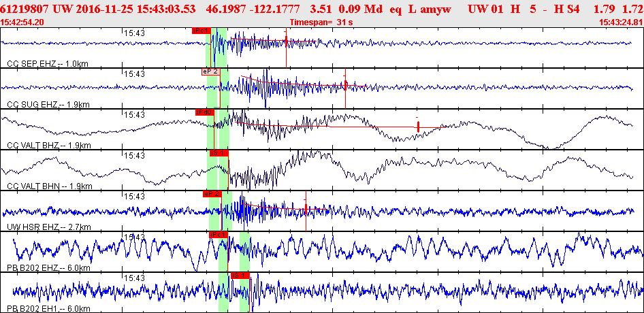644x313 pixels.
Task: Click the 'UW HSR EHZ -- 2.7km' station label
Action: point(49,227)
